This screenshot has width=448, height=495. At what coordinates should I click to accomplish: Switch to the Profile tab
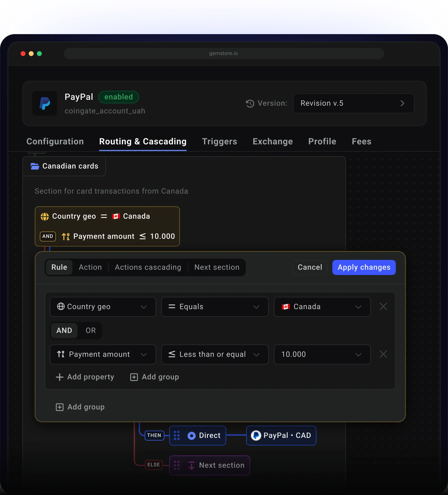click(x=322, y=141)
